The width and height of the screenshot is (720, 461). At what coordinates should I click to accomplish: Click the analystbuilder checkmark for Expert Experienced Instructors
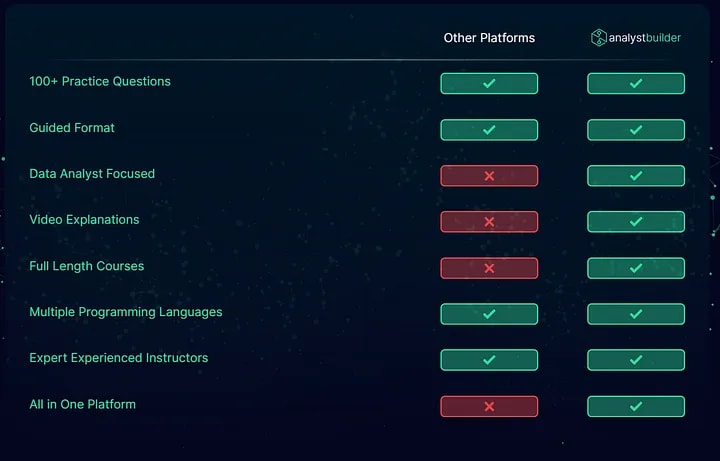coord(636,360)
